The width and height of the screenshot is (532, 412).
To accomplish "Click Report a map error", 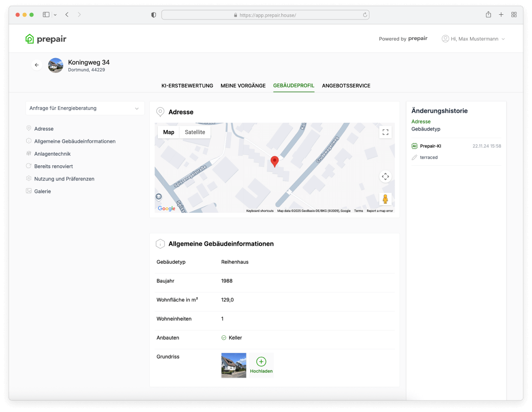I will pos(379,211).
